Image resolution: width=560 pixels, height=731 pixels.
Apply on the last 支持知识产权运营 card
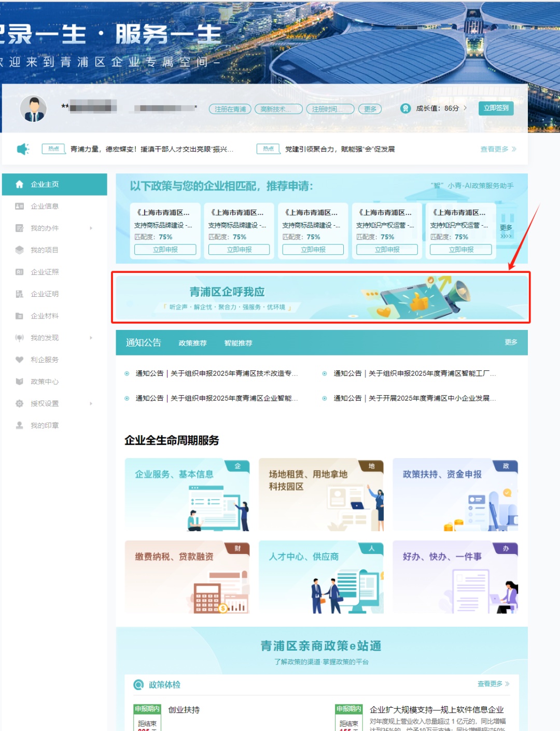click(461, 250)
